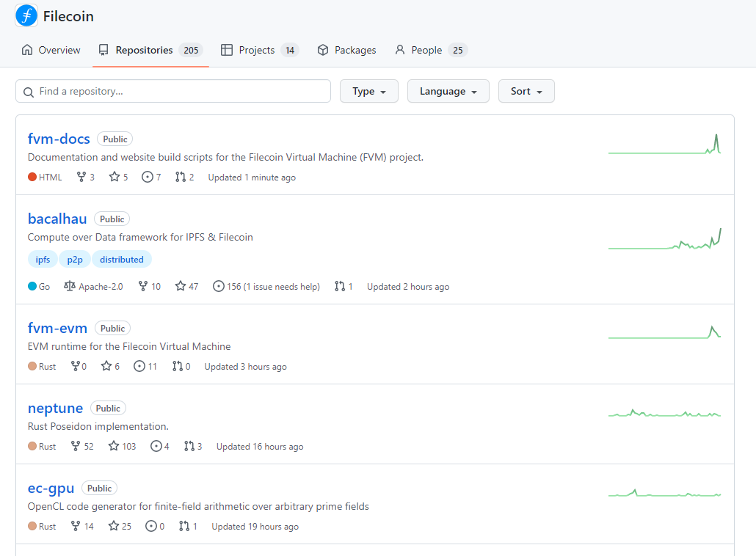756x556 pixels.
Task: Open fvm-evm pull requests icon
Action: coord(178,366)
